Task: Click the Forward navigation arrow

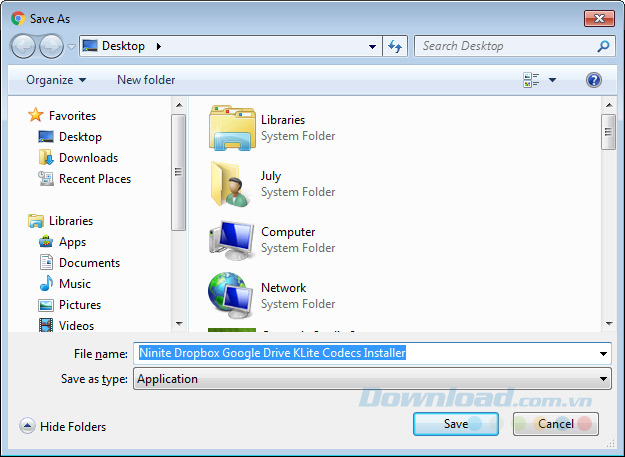Action: pyautogui.click(x=51, y=46)
